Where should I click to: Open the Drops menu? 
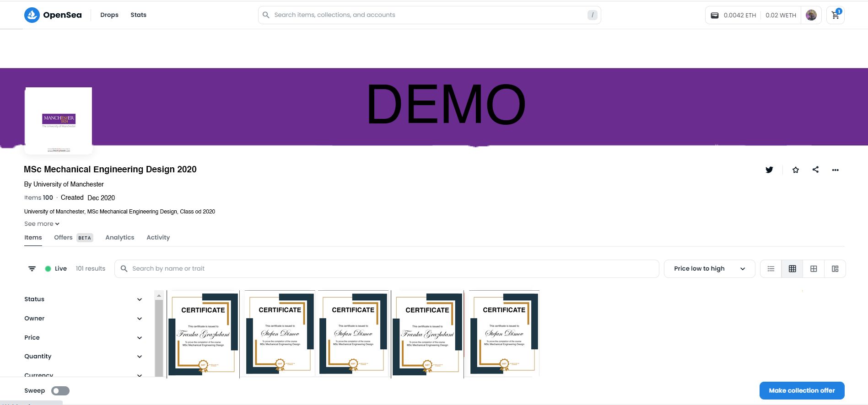(109, 15)
